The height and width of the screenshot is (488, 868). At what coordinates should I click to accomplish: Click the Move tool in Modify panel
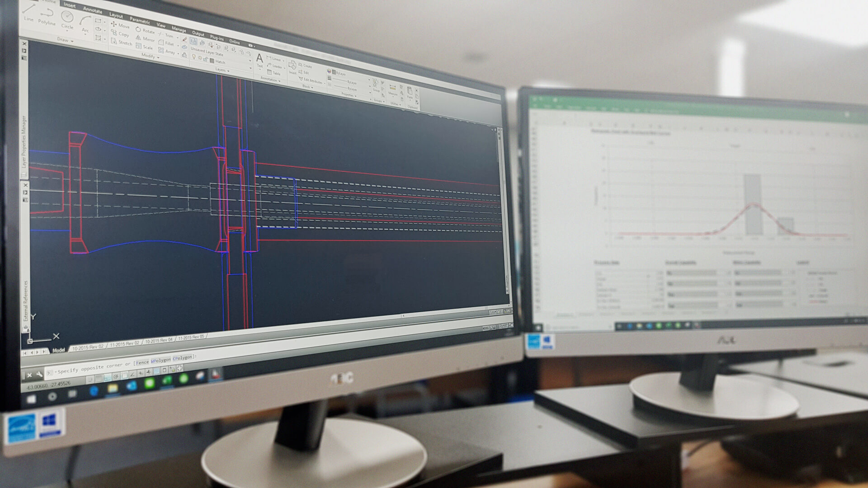click(x=120, y=25)
